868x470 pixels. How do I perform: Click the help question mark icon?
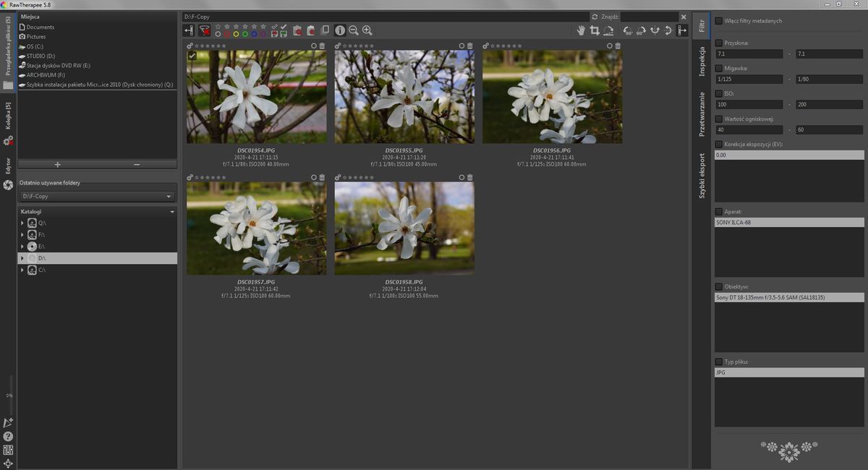pyautogui.click(x=8, y=436)
